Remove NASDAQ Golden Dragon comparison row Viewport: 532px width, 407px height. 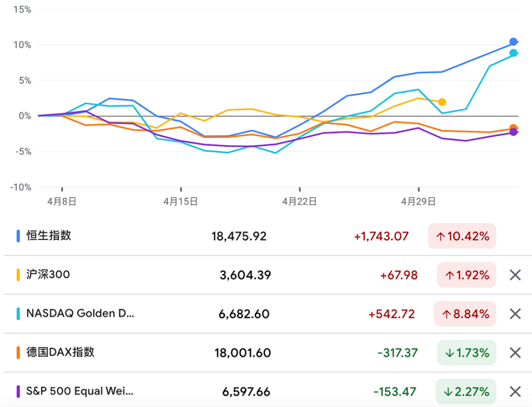515,314
